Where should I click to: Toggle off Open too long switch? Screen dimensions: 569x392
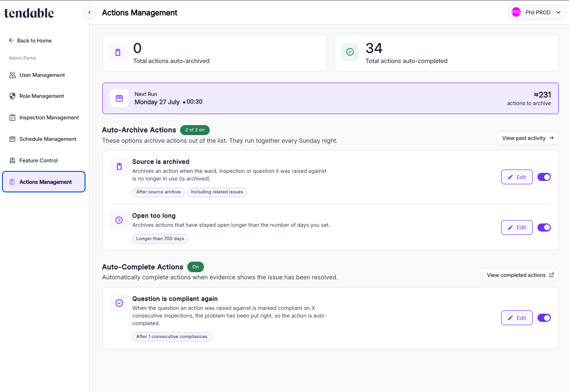pyautogui.click(x=544, y=227)
